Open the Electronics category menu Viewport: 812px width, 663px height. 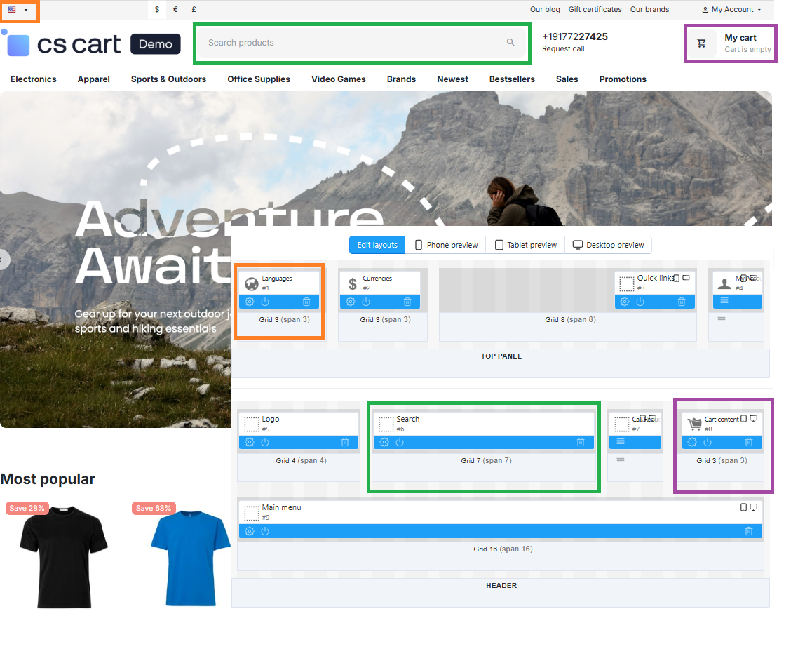[34, 79]
